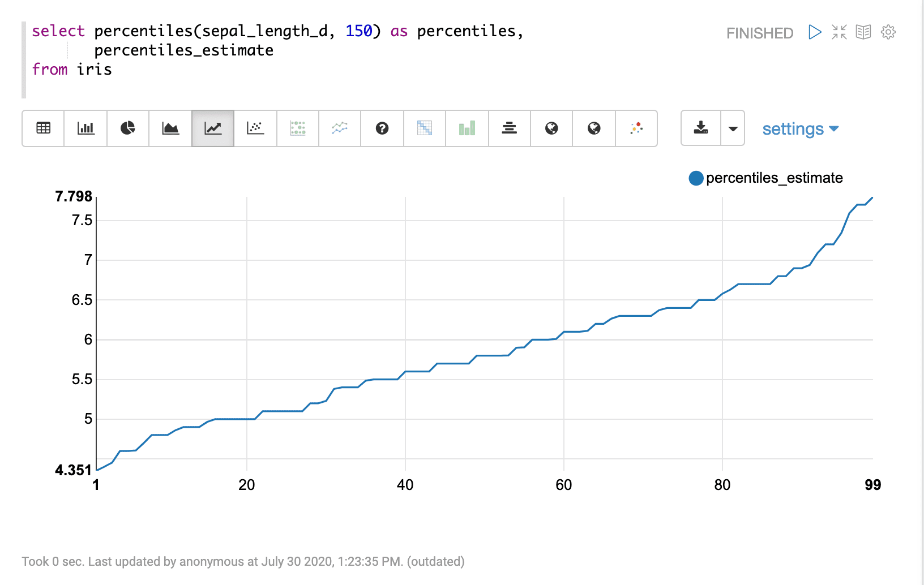Viewport: 924px width, 585px height.
Task: Select the scatter chart visualization
Action: [x=255, y=128]
